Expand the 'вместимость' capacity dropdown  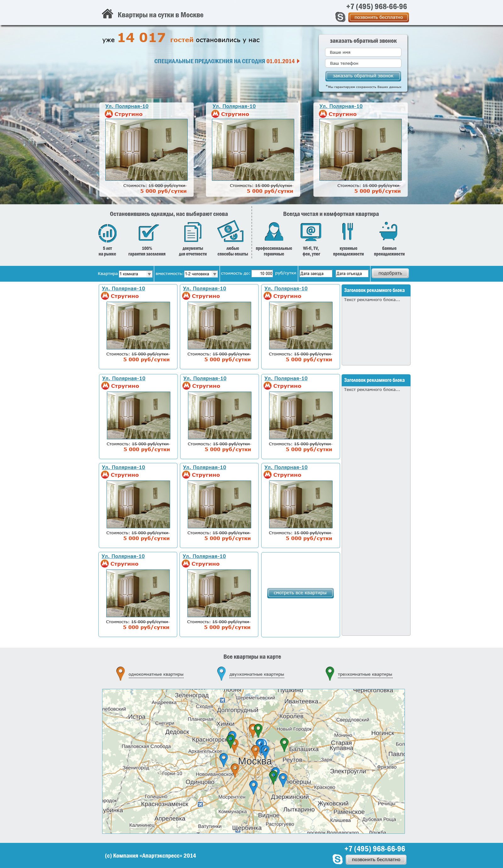click(201, 274)
